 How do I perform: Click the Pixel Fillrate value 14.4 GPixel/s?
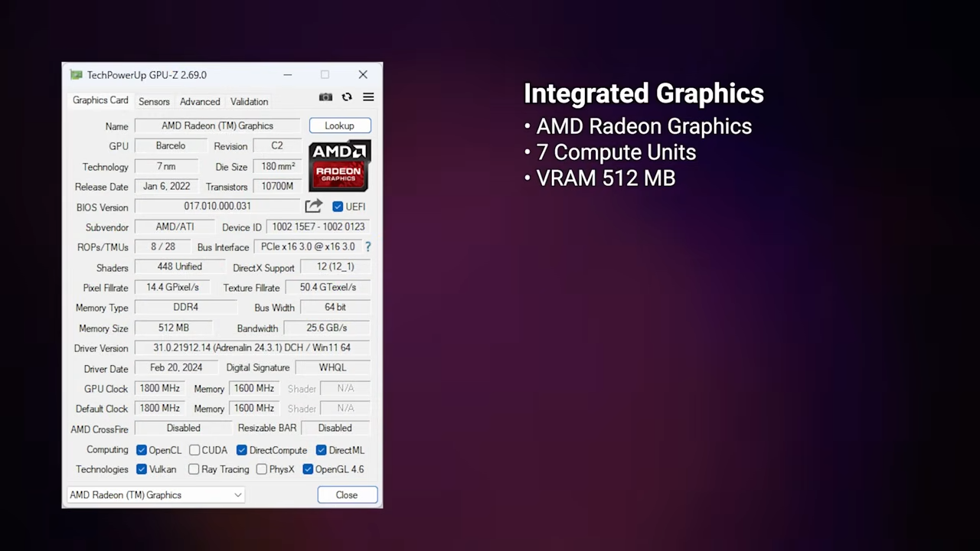(172, 287)
